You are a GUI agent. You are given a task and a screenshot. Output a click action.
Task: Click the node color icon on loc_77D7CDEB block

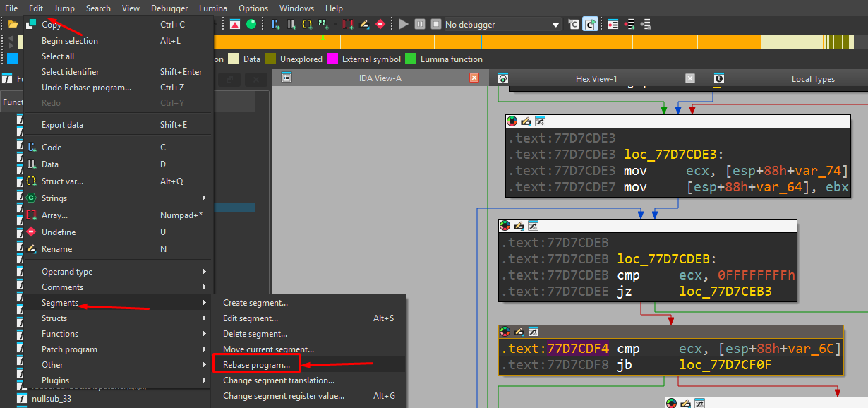(505, 226)
